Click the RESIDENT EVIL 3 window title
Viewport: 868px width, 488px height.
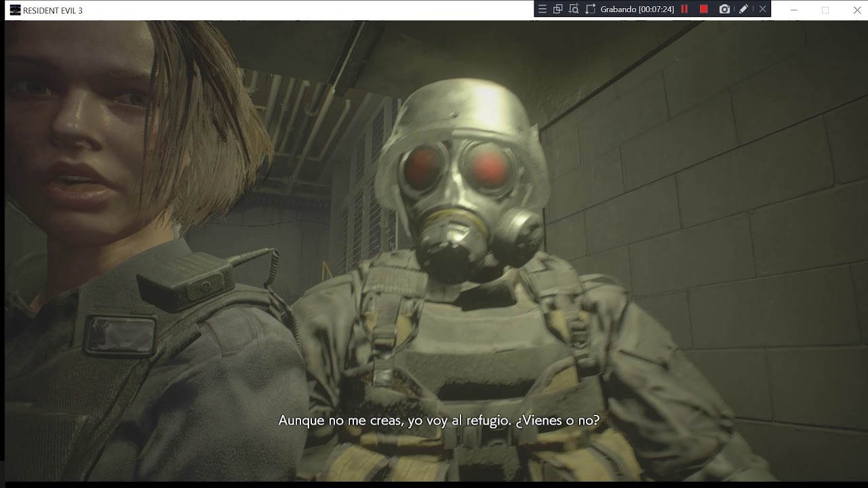click(53, 11)
